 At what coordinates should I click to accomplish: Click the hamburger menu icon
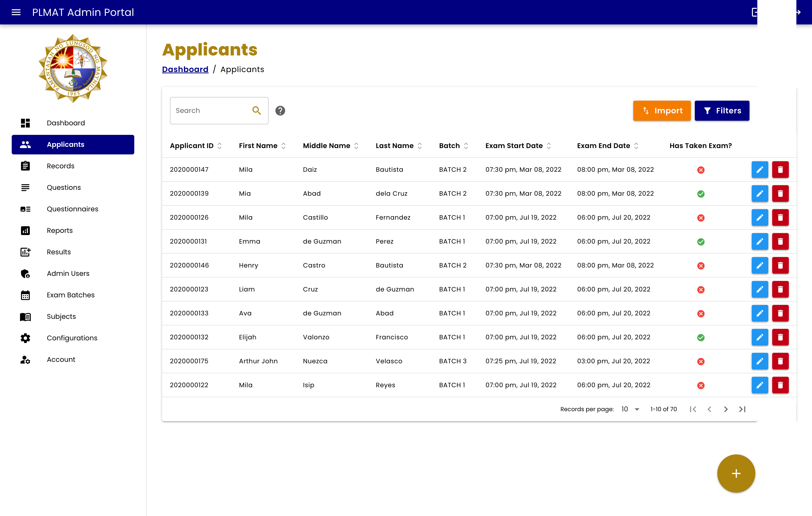[x=16, y=12]
